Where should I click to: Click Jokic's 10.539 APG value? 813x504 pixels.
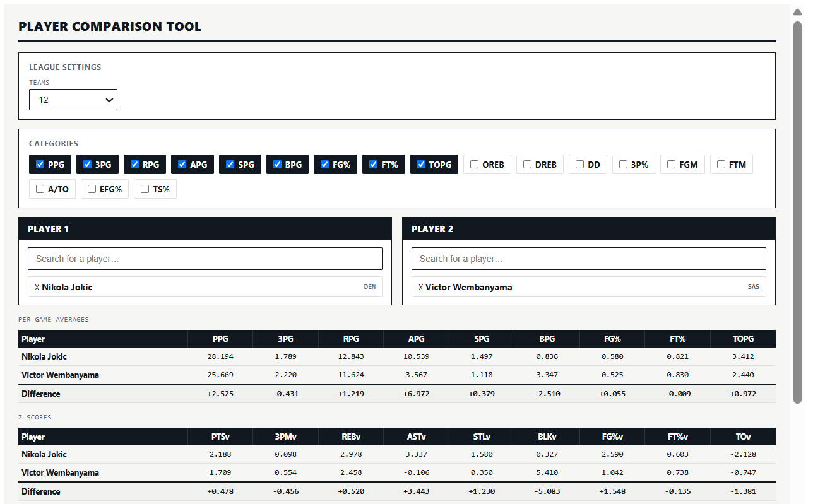click(x=417, y=356)
